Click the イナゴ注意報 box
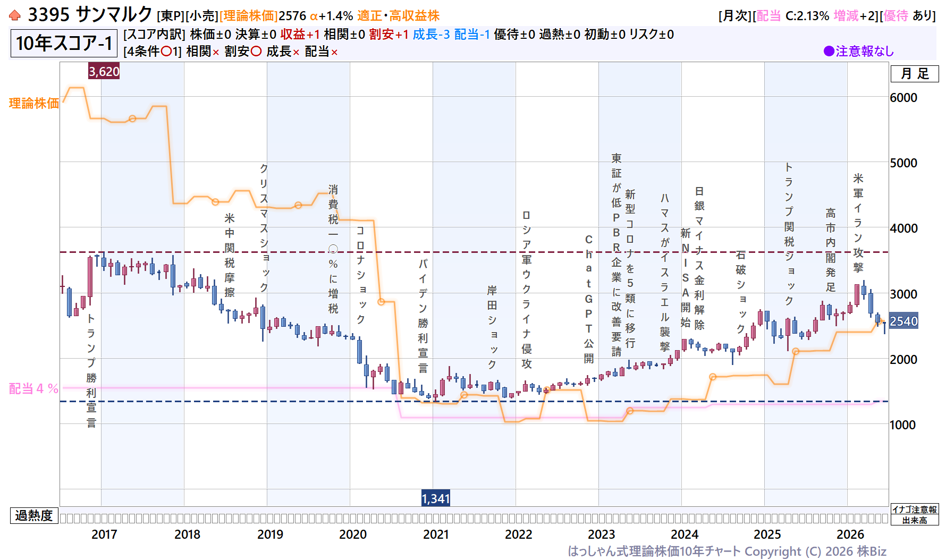This screenshot has height=560, width=946. 915,510
